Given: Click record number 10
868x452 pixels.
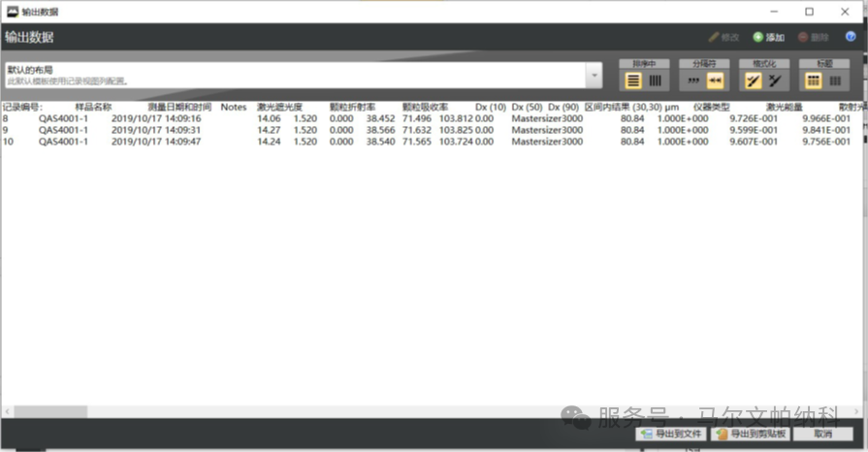Looking at the screenshot, I should (8, 142).
